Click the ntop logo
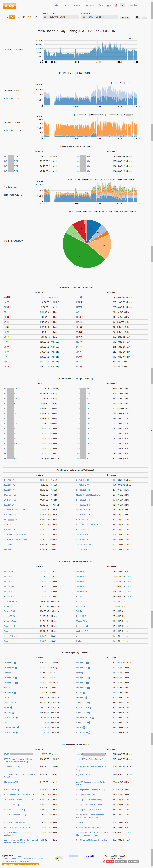This screenshot has width=153, height=868. click(x=9, y=6)
